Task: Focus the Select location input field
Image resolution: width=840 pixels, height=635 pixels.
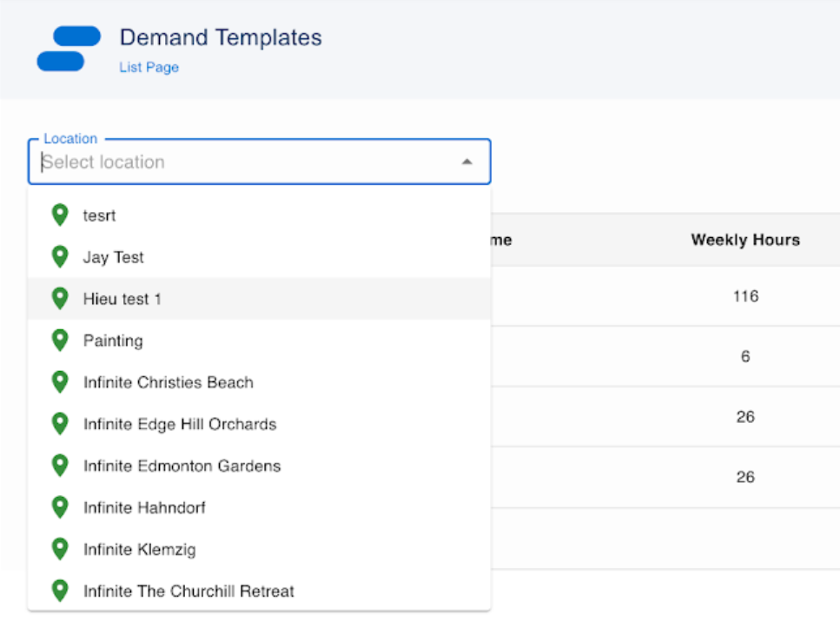Action: click(243, 162)
